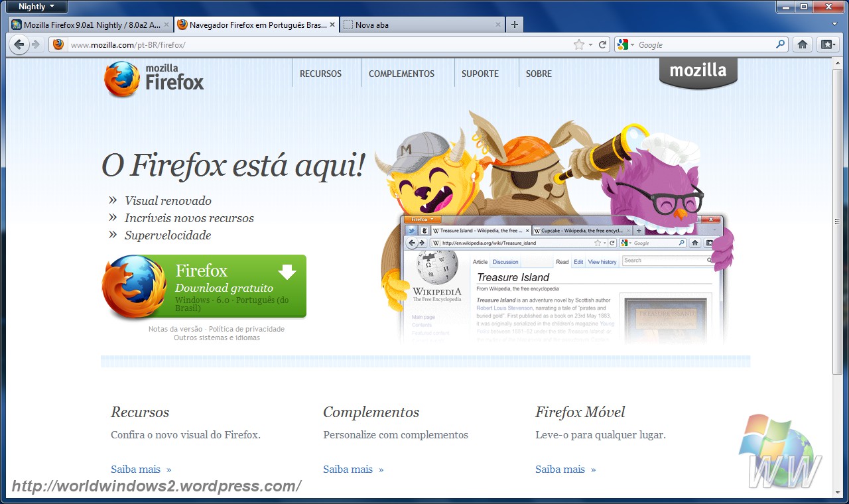Click the Wikipedia browser screenshot image

[x=562, y=279]
